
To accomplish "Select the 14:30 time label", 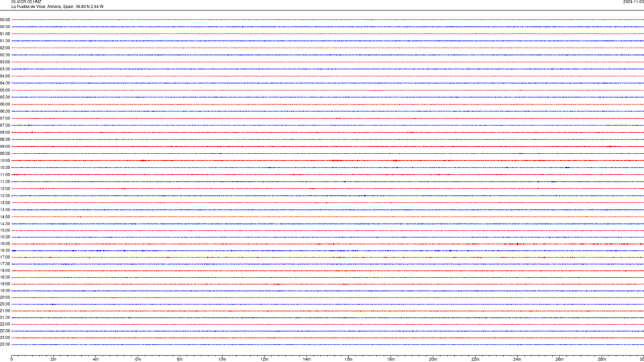I will (5, 224).
